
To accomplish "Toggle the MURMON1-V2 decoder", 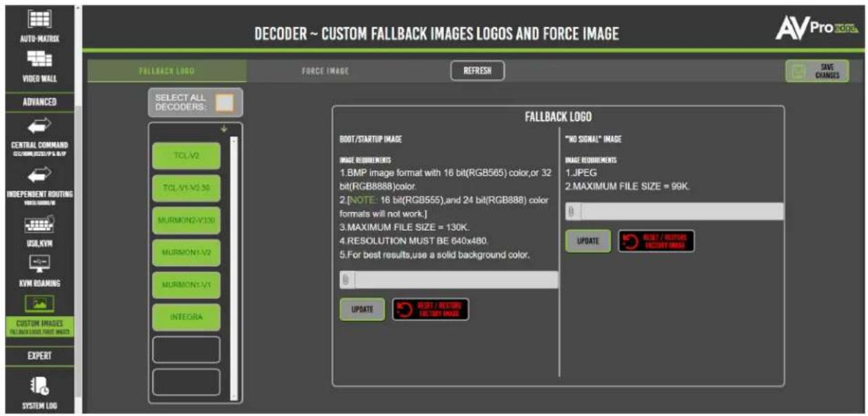I will [186, 252].
